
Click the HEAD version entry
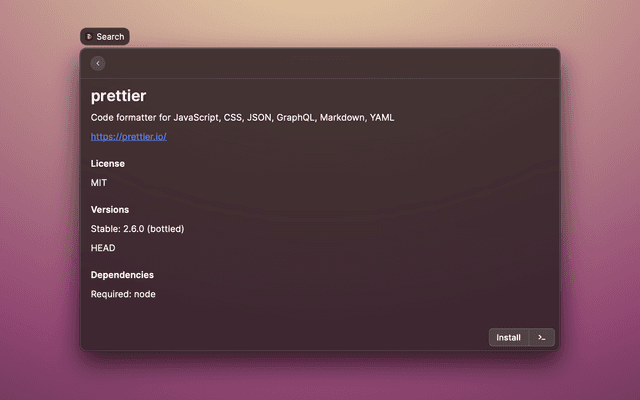pos(103,248)
